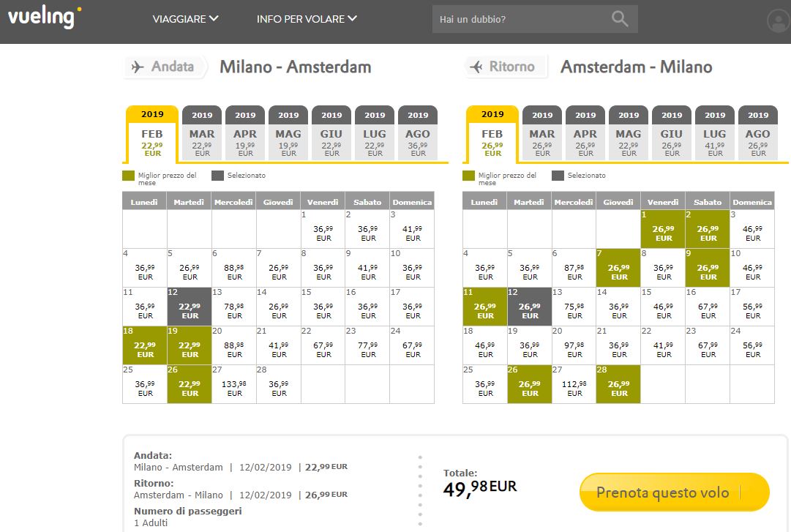Image resolution: width=791 pixels, height=532 pixels.
Task: Click return 'Selezionato' legend swatch
Action: click(558, 176)
